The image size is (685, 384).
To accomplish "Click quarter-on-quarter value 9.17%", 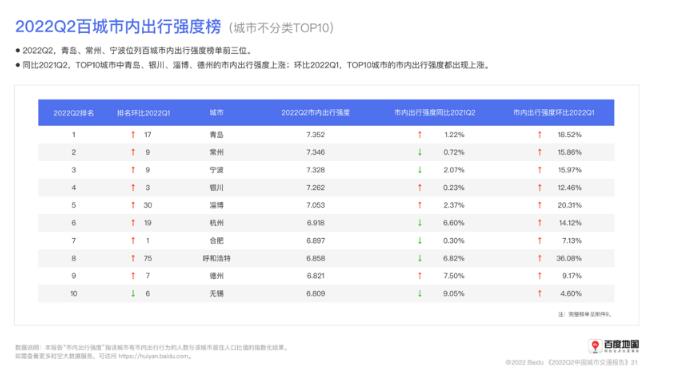I will pyautogui.click(x=572, y=276).
